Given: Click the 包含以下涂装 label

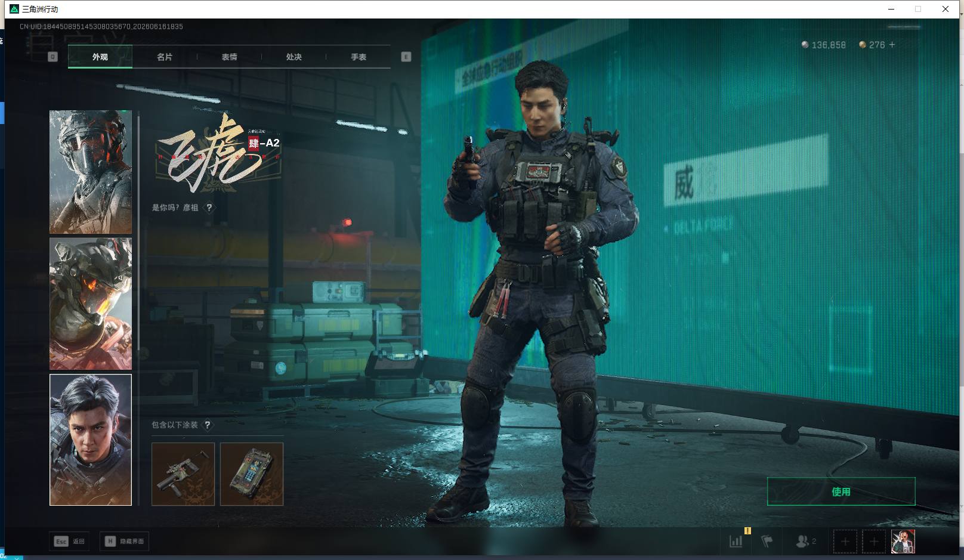Looking at the screenshot, I should click(174, 425).
